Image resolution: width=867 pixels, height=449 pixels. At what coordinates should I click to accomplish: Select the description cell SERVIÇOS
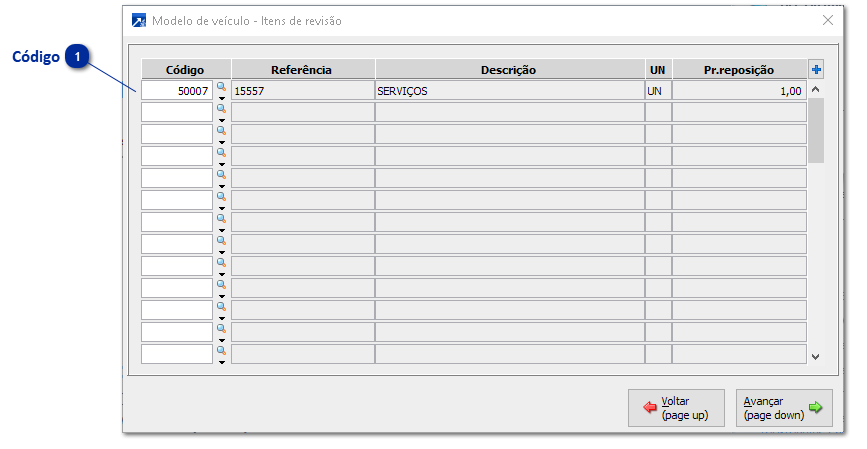pos(510,91)
